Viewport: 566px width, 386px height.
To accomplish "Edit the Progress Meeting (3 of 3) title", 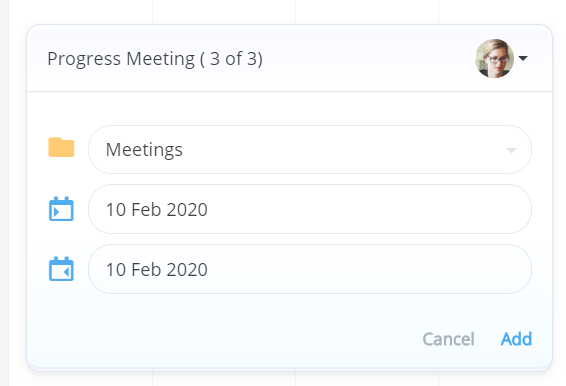I will 155,58.
